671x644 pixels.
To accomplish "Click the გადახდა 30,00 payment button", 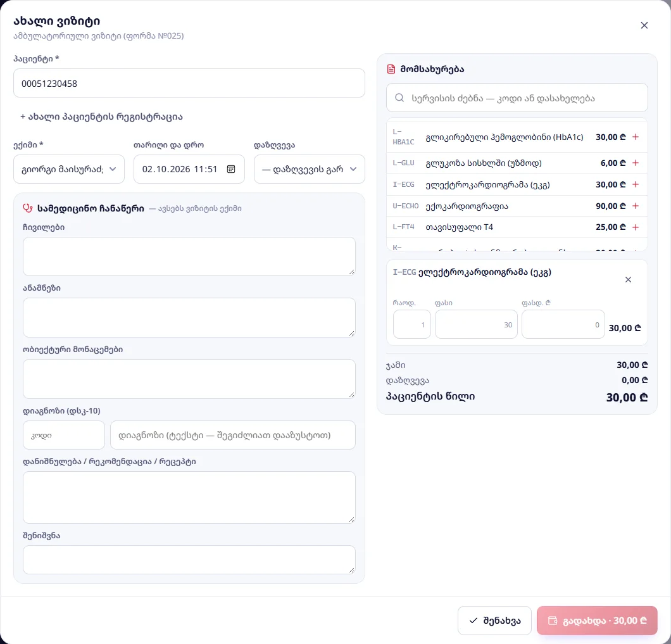I will point(597,621).
